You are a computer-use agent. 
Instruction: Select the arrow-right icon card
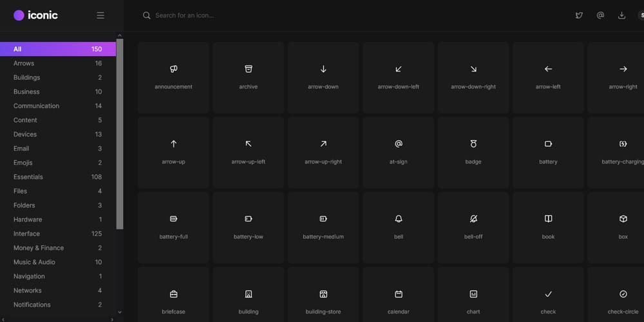click(x=616, y=77)
